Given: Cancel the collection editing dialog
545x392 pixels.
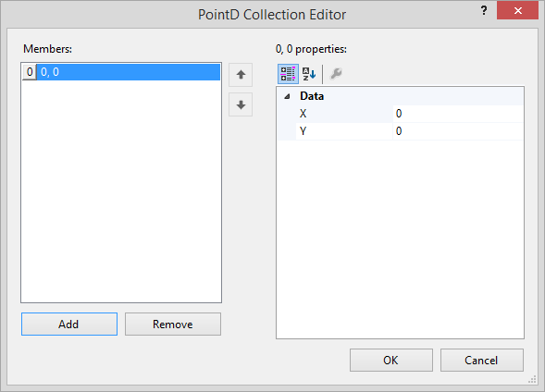Looking at the screenshot, I should 482,360.
